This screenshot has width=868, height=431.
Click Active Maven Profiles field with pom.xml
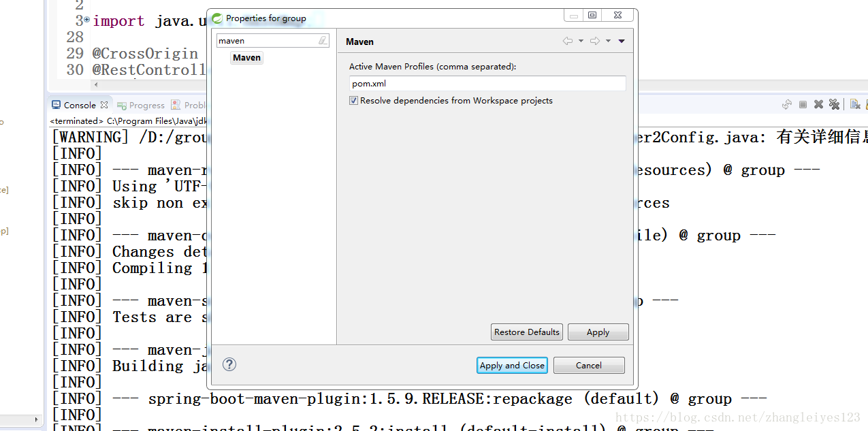(487, 84)
